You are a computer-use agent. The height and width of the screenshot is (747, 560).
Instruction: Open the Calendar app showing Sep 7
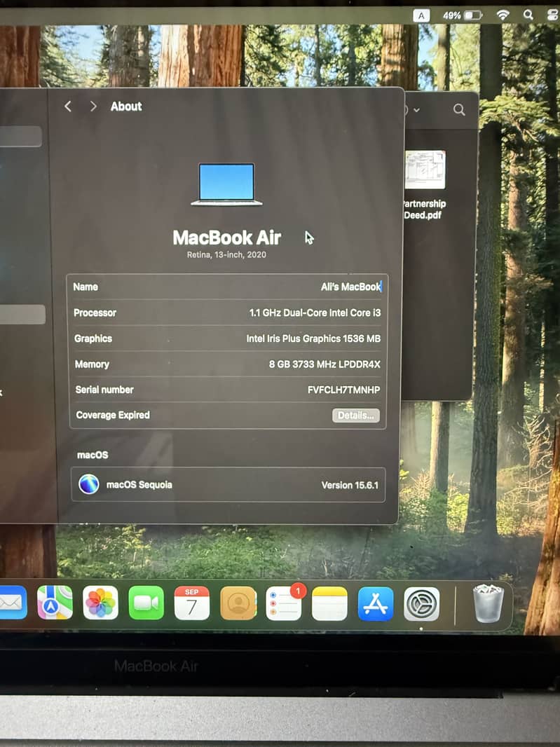[x=191, y=603]
